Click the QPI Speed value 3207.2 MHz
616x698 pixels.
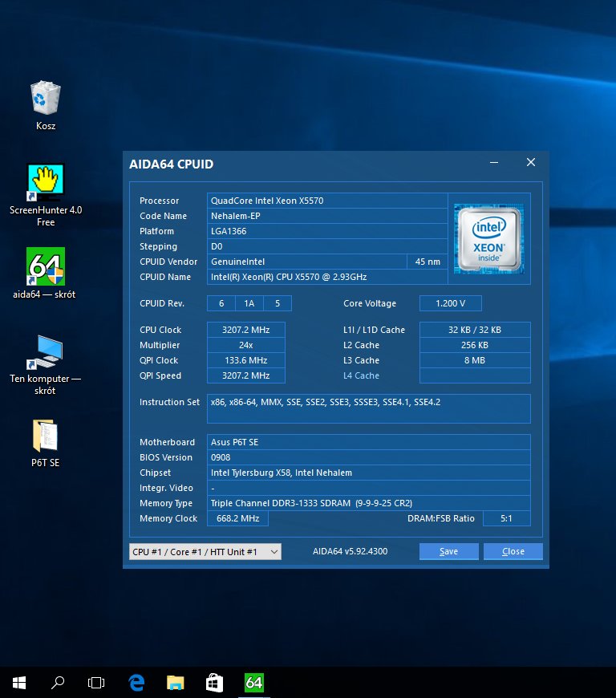pyautogui.click(x=246, y=375)
